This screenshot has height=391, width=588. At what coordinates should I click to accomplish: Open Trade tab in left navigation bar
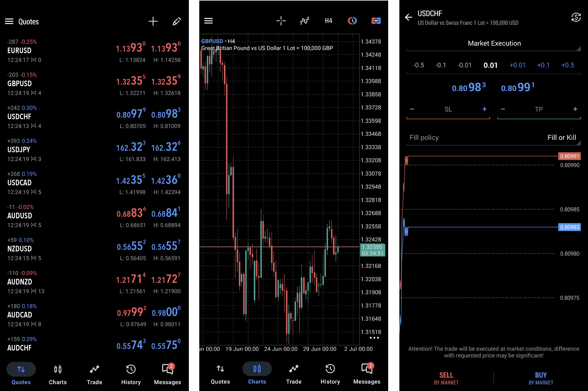[94, 374]
